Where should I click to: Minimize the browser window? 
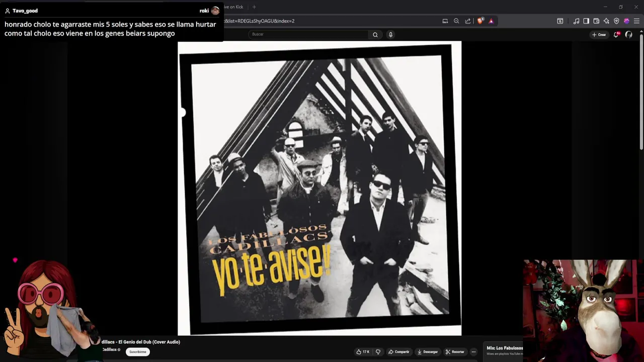(x=605, y=7)
